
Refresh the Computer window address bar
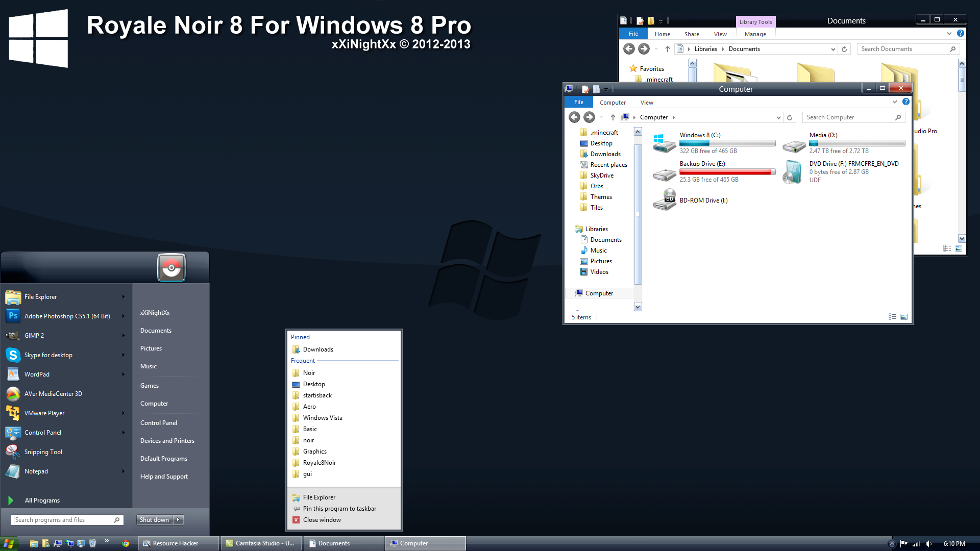coord(790,117)
